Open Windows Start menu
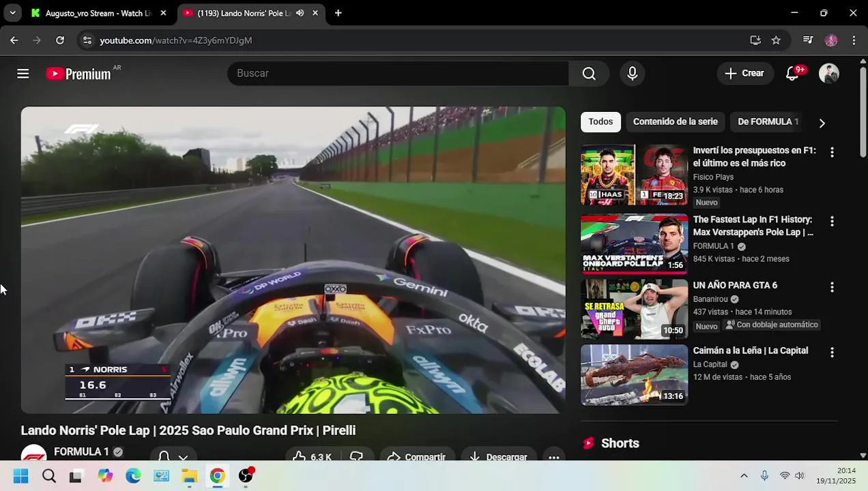This screenshot has height=491, width=868. (x=21, y=476)
